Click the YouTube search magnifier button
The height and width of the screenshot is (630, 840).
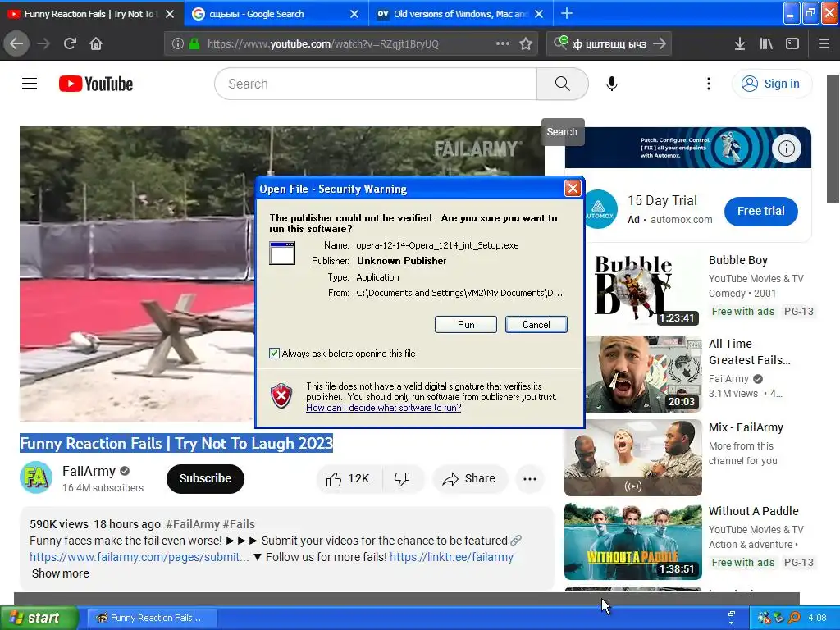562,84
